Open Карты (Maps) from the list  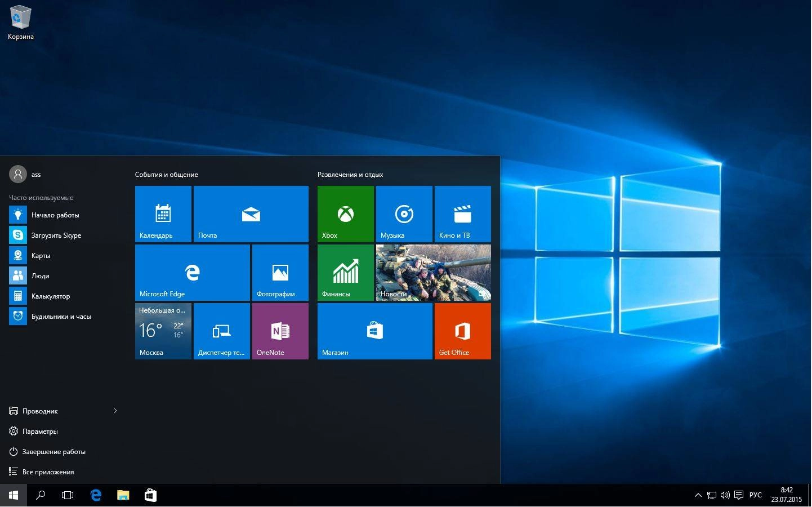tap(63, 256)
